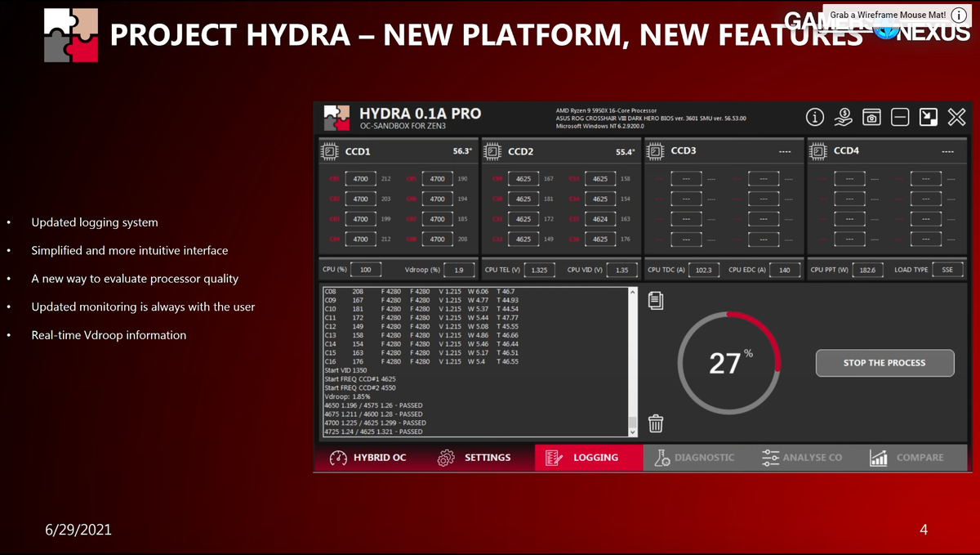The height and width of the screenshot is (555, 980).
Task: Select the CPU TEL (V) field 1.325
Action: coord(540,270)
